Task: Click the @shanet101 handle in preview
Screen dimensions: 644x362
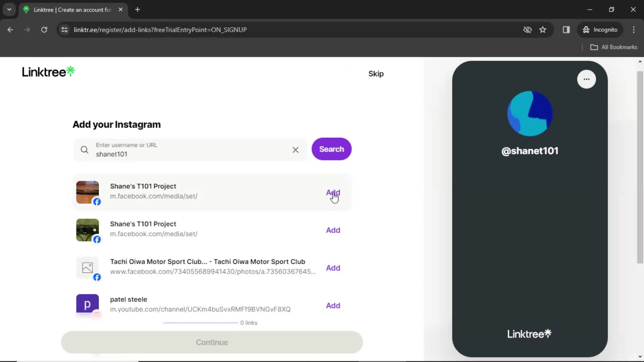Action: 530,151
